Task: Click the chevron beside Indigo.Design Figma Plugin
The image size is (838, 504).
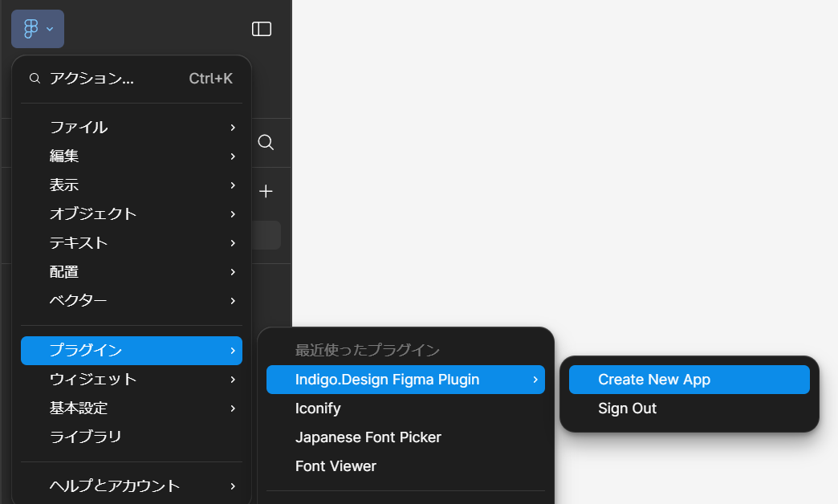Action: [x=535, y=380]
